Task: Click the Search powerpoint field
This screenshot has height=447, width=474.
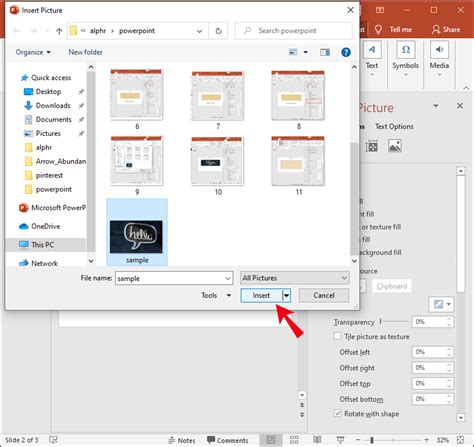Action: 293,31
